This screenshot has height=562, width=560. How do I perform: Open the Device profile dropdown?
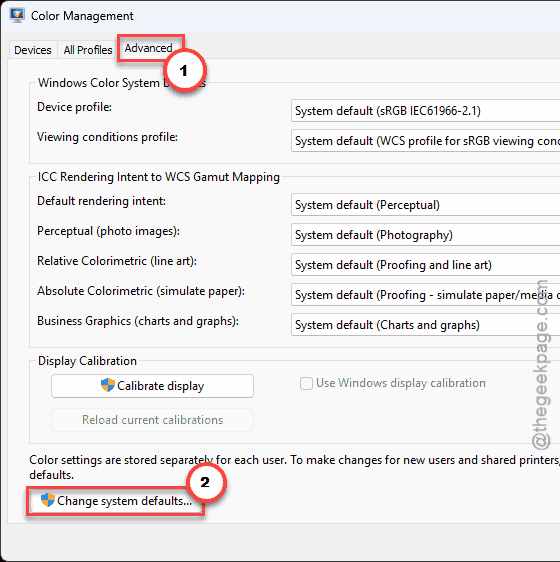click(x=426, y=111)
